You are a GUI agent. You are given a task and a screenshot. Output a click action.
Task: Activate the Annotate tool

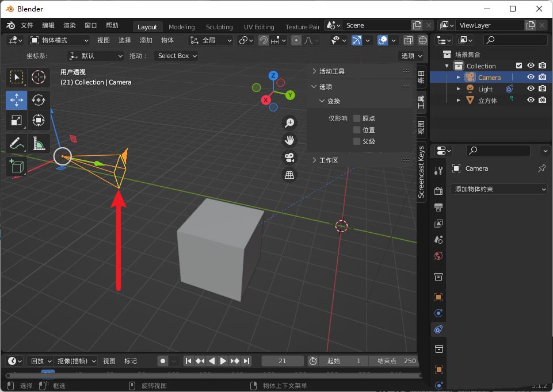coord(16,143)
